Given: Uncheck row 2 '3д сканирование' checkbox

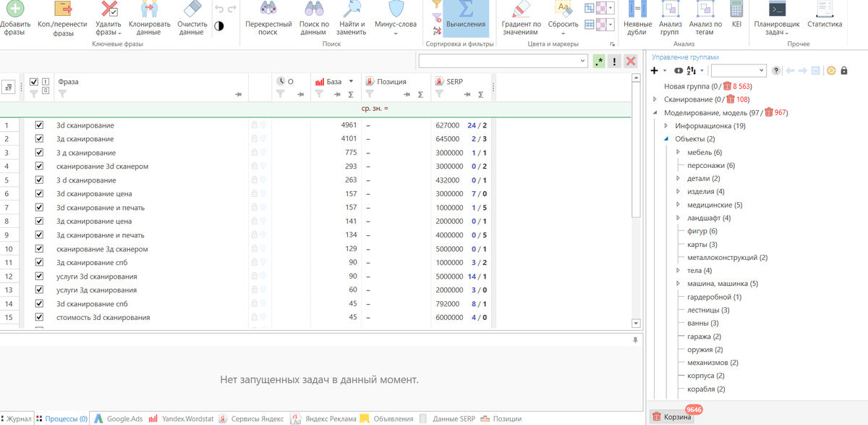Looking at the screenshot, I should [39, 138].
